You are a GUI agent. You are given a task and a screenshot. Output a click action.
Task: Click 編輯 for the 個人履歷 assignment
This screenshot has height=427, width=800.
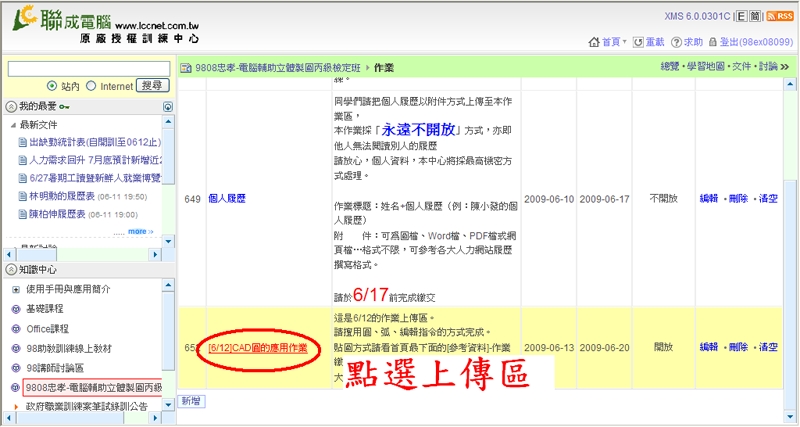pyautogui.click(x=708, y=198)
